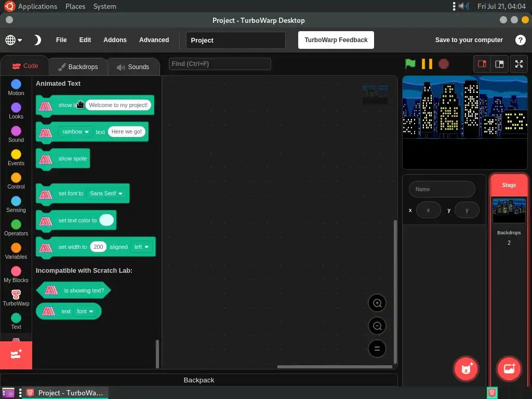
Task: Switch to the Sounds tab
Action: tap(134, 67)
